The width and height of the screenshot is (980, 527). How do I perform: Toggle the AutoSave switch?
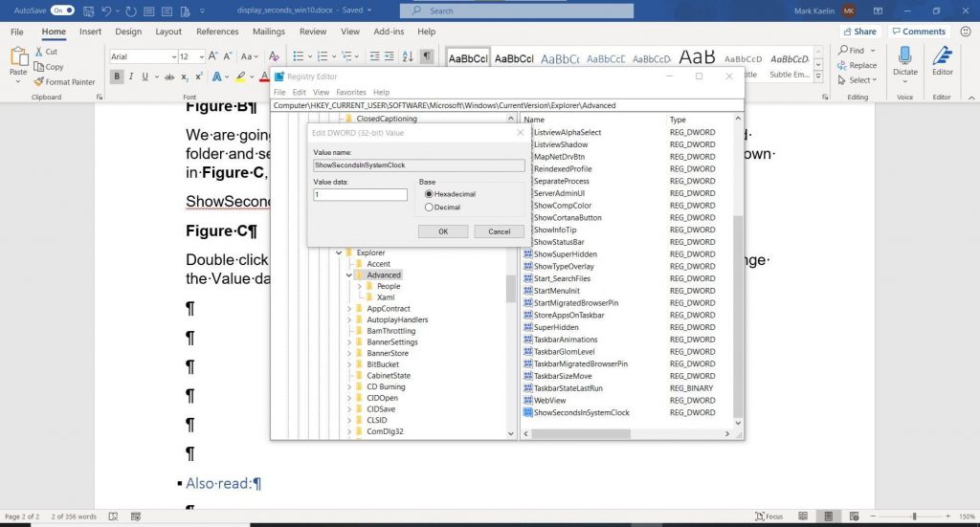63,11
